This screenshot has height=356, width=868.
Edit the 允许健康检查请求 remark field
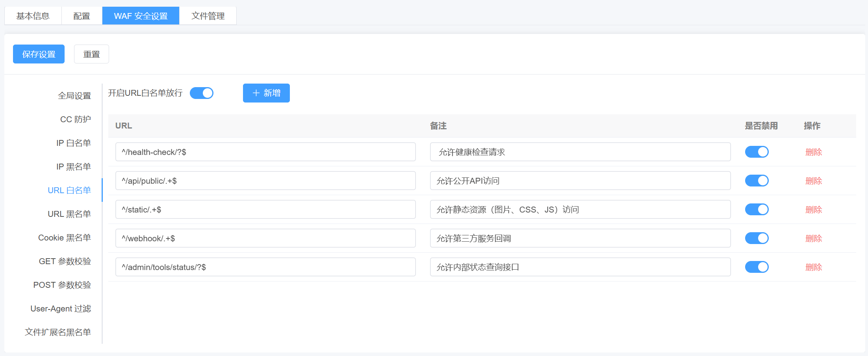point(580,152)
